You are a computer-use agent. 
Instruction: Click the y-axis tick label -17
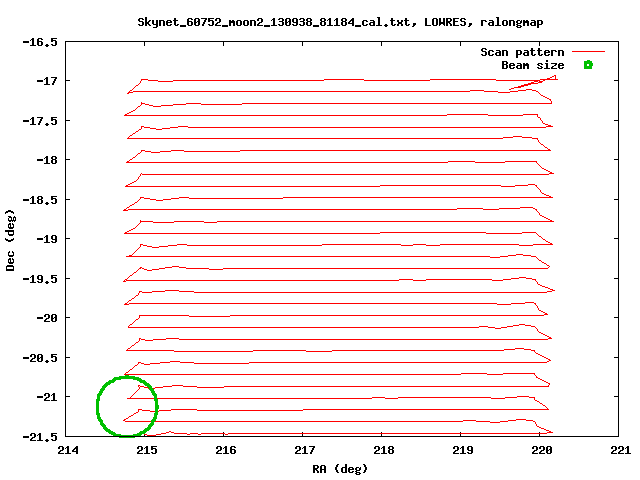[x=47, y=81]
